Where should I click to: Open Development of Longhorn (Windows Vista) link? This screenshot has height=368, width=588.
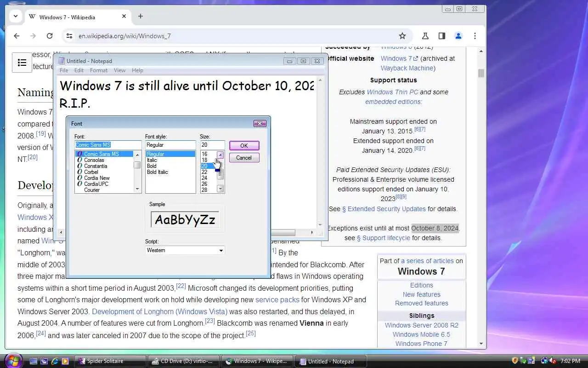tap(159, 311)
